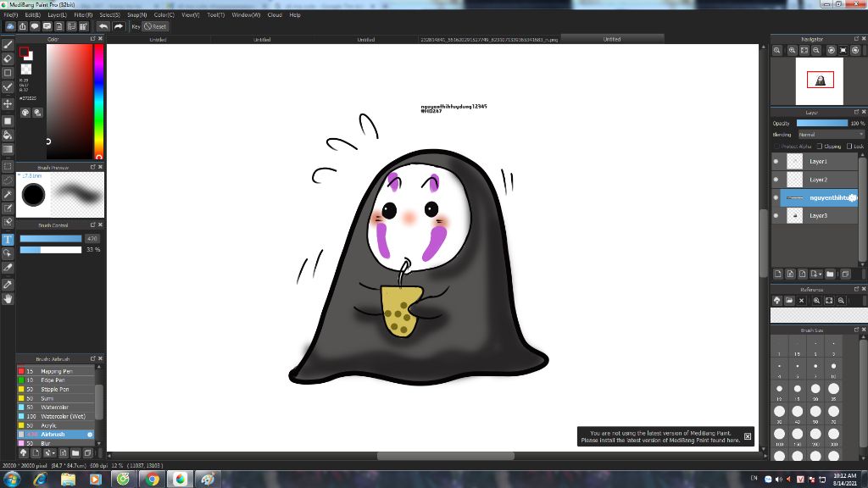
Task: Click the Navigator preview thumbnail
Action: pyautogui.click(x=820, y=80)
